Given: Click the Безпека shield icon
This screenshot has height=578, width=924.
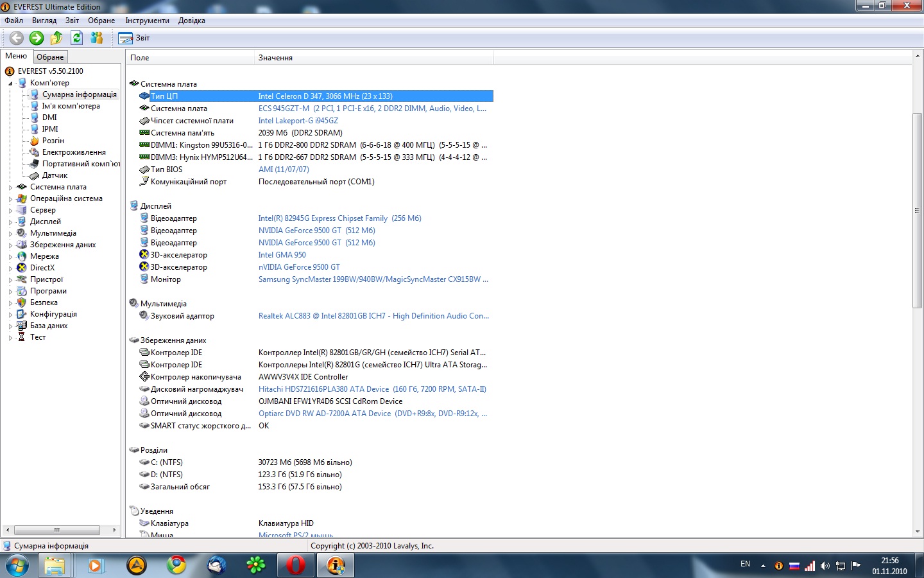Looking at the screenshot, I should pos(22,302).
